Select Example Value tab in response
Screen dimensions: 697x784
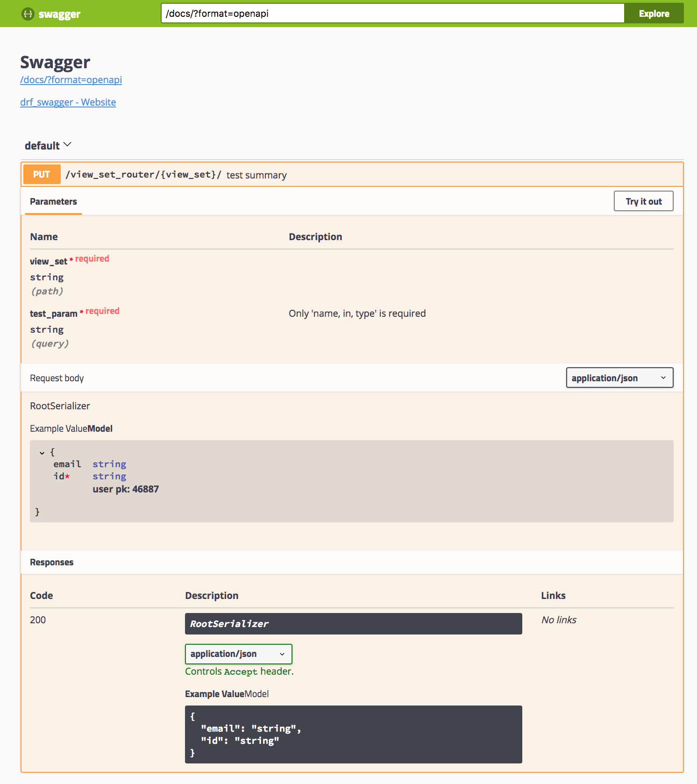point(214,694)
